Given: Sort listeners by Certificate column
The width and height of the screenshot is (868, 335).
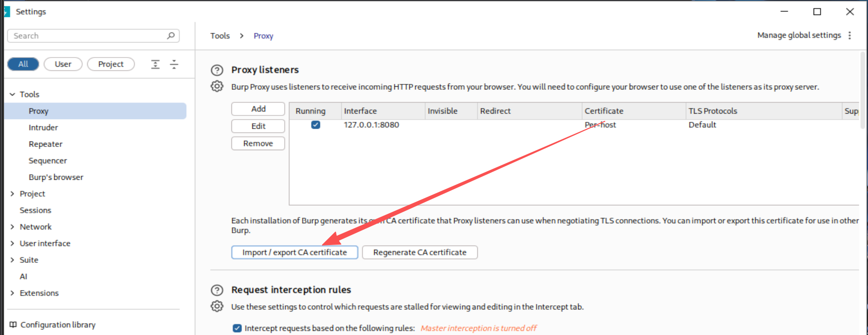Looking at the screenshot, I should tap(634, 111).
